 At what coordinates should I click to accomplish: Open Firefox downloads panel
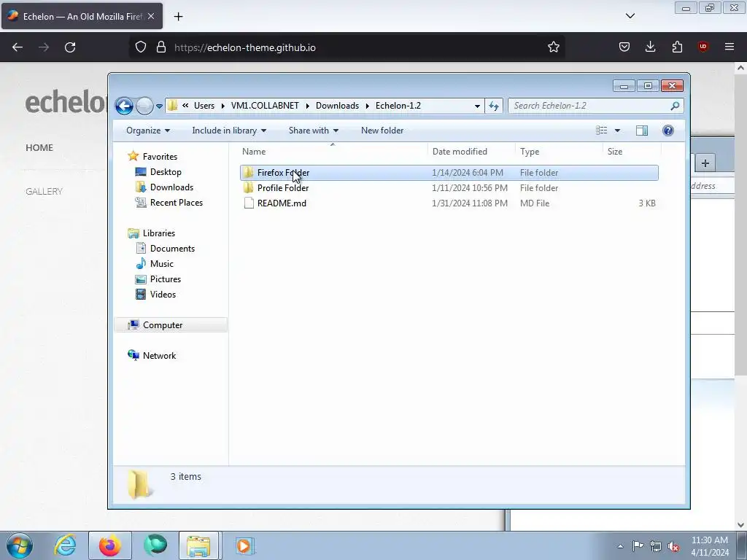(650, 47)
